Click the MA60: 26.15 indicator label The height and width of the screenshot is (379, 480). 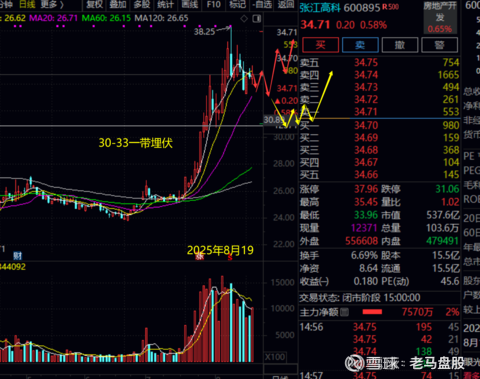coord(106,18)
